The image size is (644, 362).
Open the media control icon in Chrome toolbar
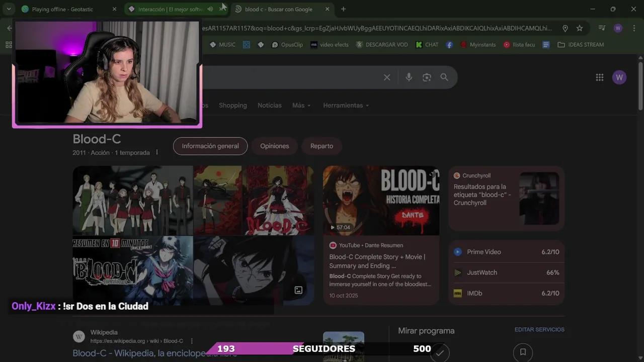601,28
